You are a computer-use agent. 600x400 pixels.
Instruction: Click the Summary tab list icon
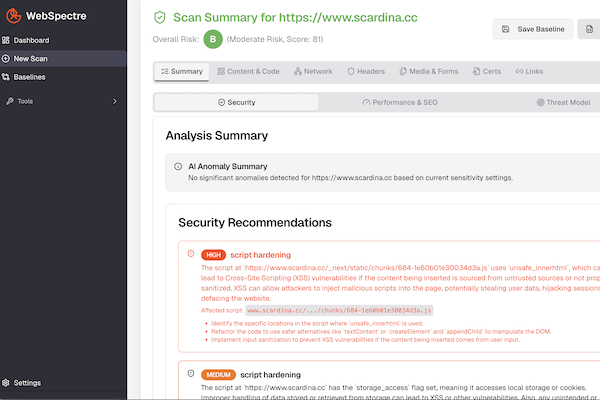click(165, 72)
